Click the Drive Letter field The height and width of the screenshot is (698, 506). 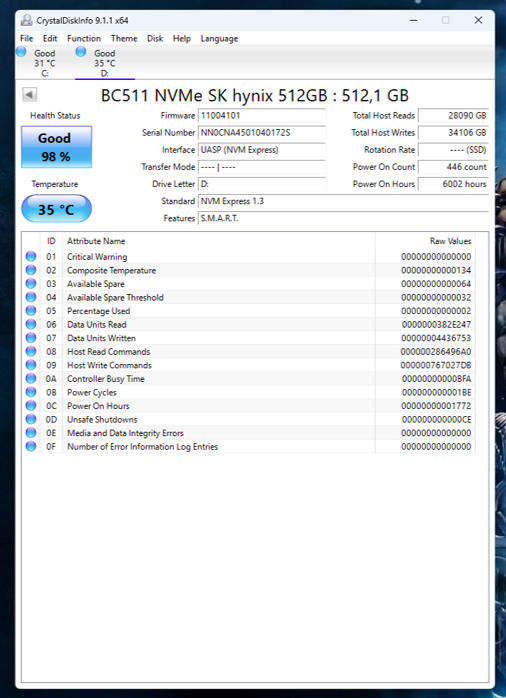point(262,184)
